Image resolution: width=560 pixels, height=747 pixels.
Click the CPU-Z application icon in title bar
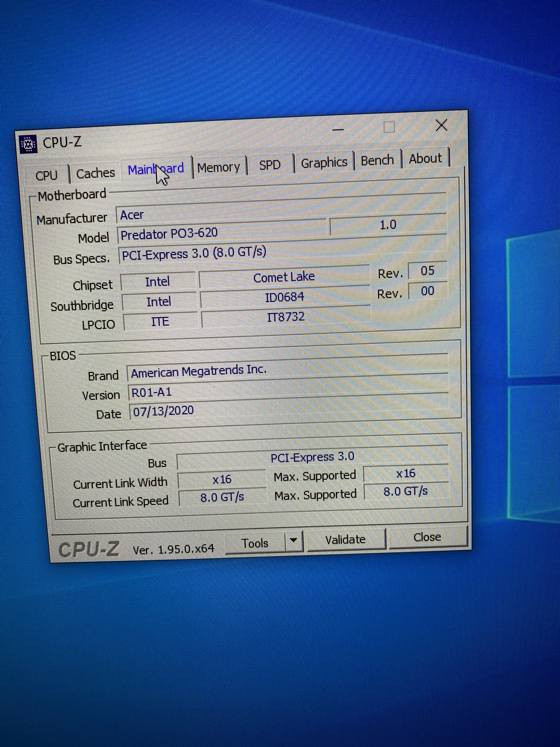28,144
